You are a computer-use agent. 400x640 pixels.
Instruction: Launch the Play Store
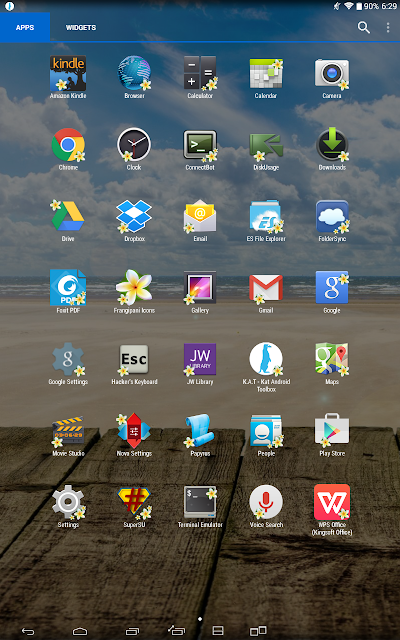(x=332, y=430)
